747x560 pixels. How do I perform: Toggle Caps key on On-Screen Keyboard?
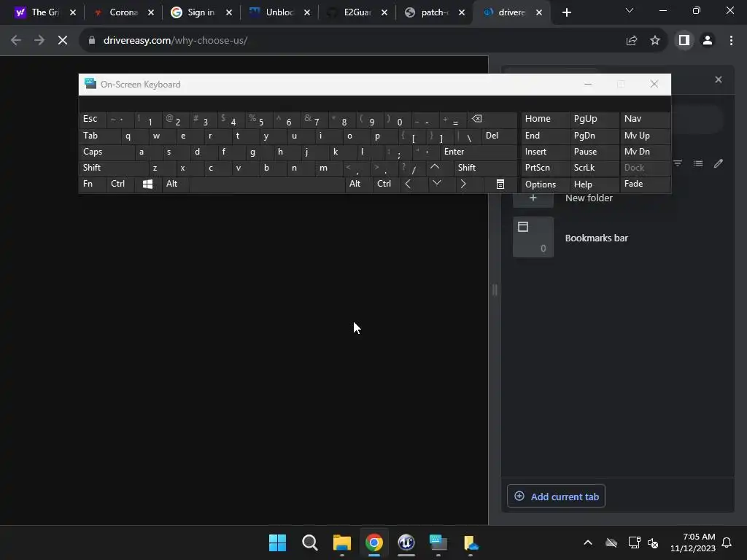click(107, 152)
